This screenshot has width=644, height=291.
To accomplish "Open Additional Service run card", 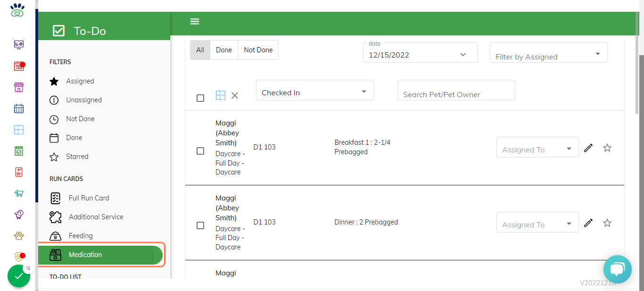I will (x=86, y=217).
